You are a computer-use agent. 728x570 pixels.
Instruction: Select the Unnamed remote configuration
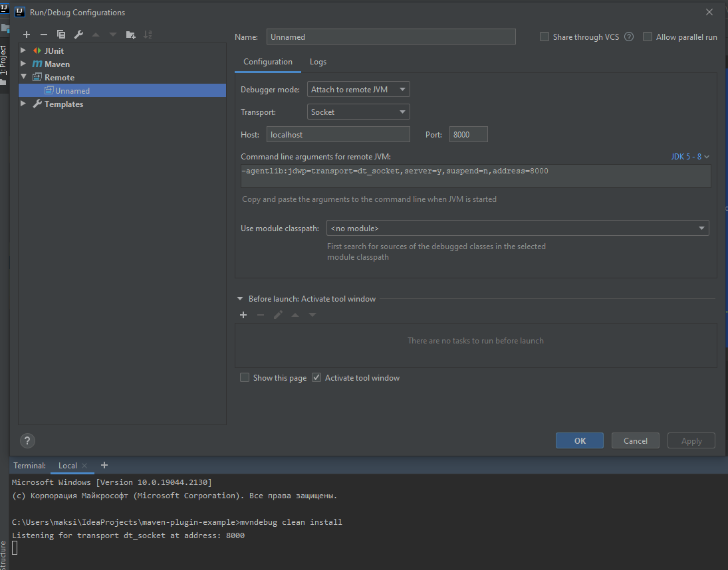pyautogui.click(x=72, y=91)
